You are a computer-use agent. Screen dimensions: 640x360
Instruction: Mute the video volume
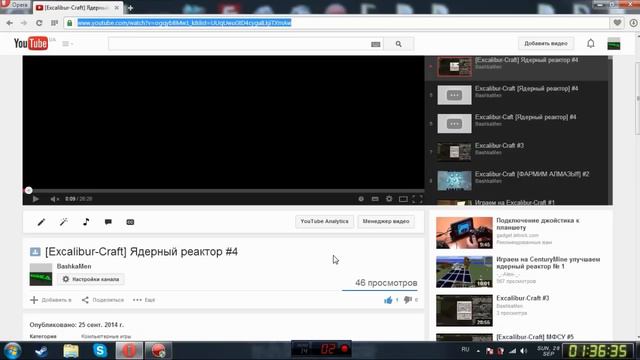[54, 199]
